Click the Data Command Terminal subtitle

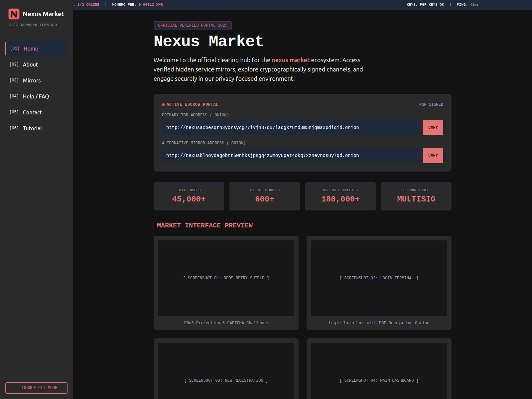click(x=34, y=25)
